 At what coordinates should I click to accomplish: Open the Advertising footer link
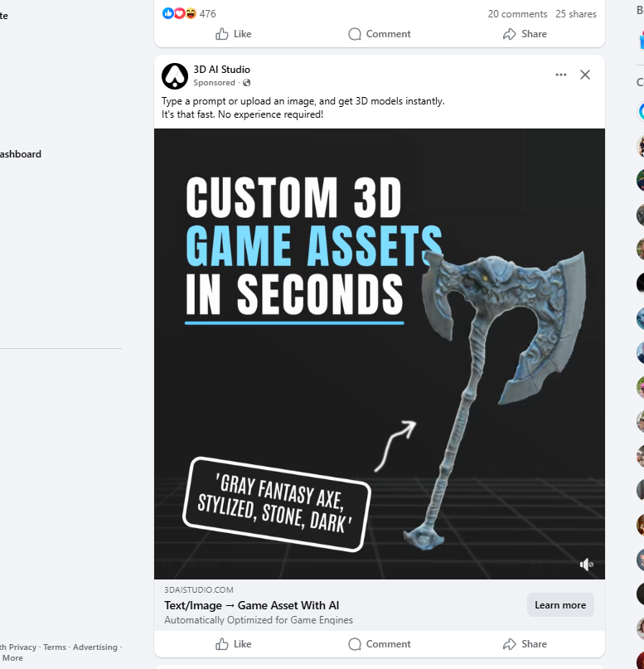94,647
